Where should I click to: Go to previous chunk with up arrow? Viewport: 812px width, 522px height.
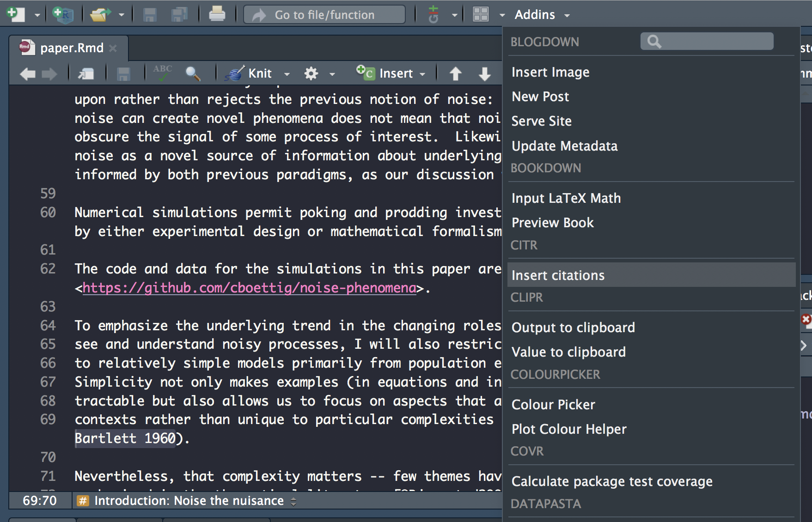(x=455, y=73)
